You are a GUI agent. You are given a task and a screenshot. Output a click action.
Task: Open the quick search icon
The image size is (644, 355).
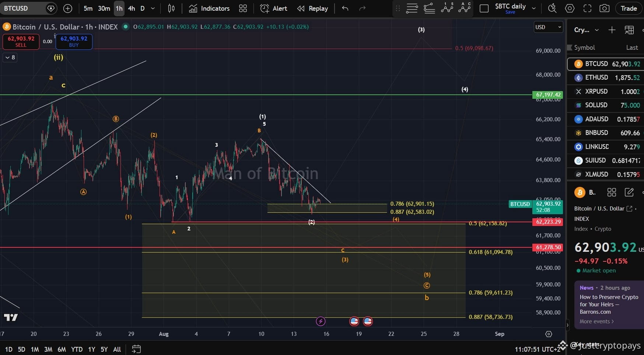point(552,8)
